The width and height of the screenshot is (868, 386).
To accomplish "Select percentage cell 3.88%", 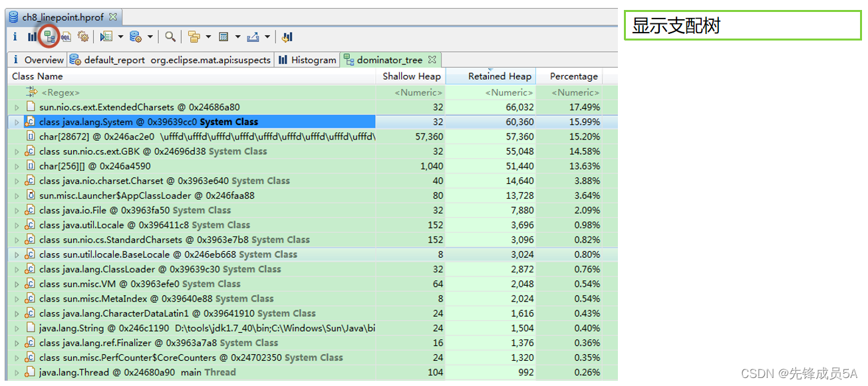I will [x=587, y=181].
